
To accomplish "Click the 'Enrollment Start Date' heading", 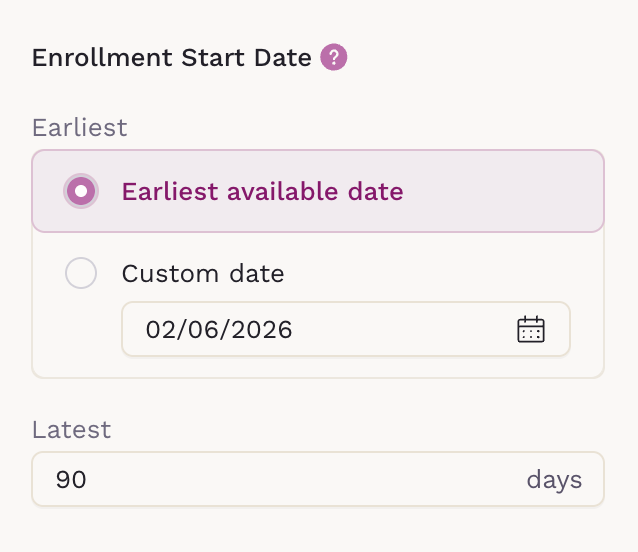I will coord(172,57).
